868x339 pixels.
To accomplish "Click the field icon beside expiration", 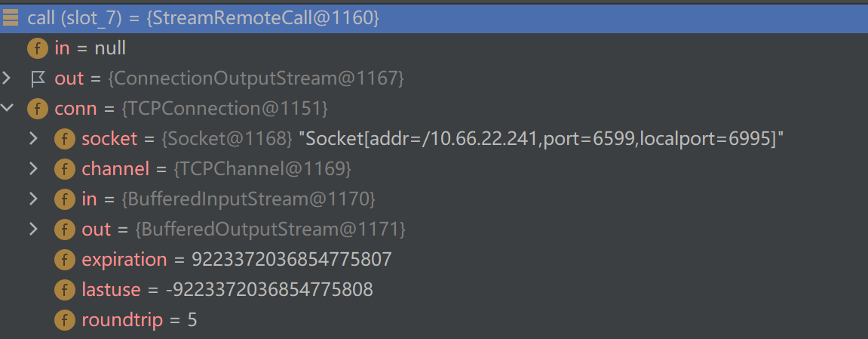I will coord(64,260).
